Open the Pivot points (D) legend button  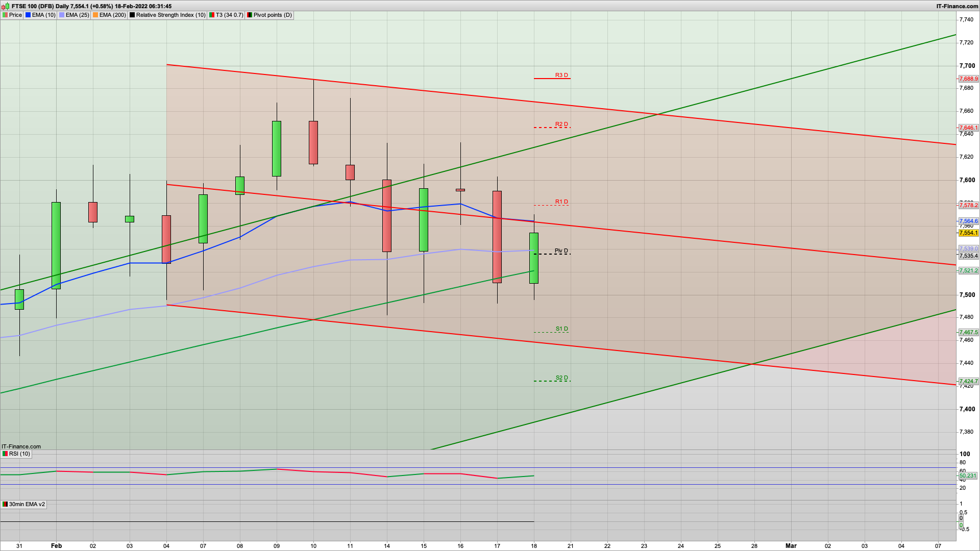pyautogui.click(x=269, y=15)
